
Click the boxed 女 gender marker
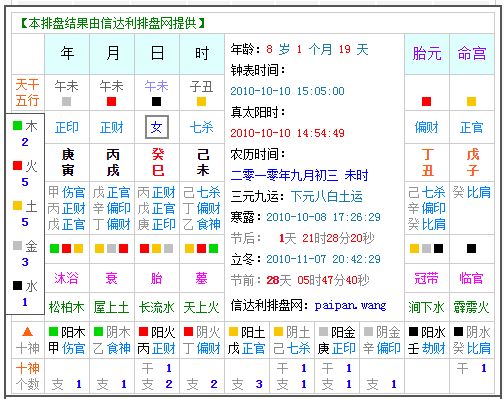tap(157, 127)
